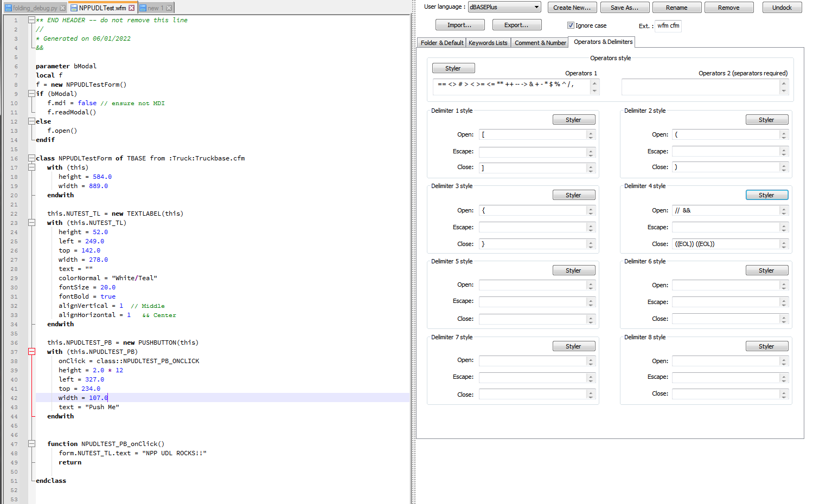This screenshot has width=813, height=504.
Task: Open the Delimiter 1 style Styler
Action: tap(574, 120)
